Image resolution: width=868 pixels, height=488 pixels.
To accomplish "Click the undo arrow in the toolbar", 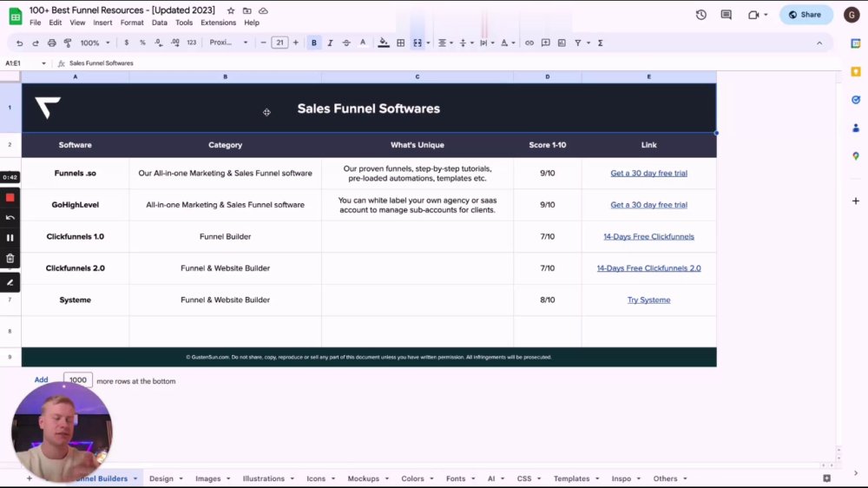I will tap(19, 43).
